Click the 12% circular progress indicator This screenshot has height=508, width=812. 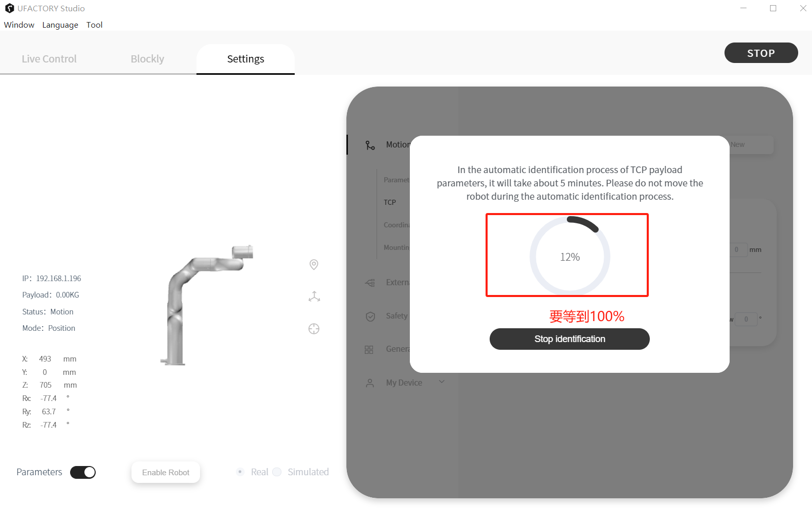[x=570, y=256]
